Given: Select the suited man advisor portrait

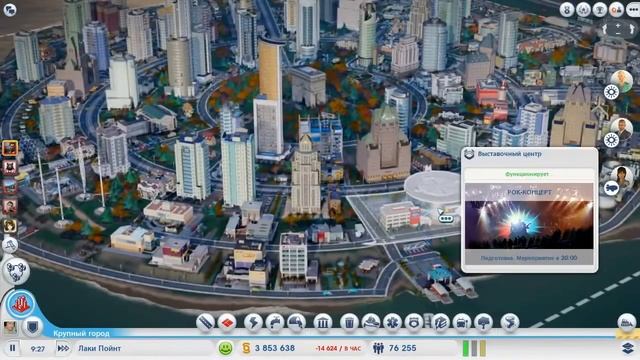Looking at the screenshot, I should 622,129.
